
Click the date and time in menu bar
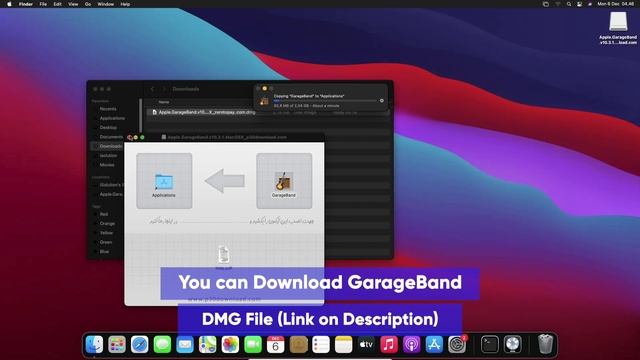[x=616, y=4]
